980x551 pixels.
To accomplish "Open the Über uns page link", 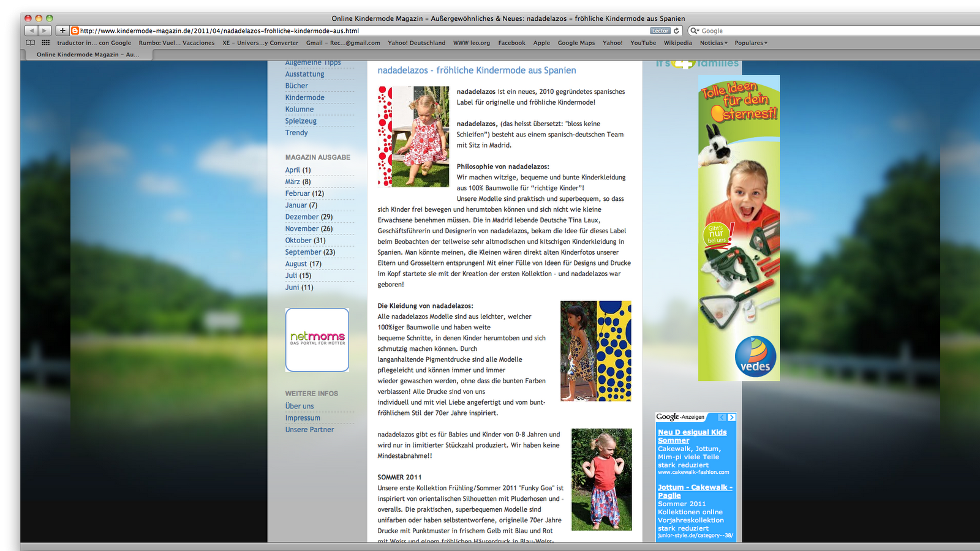I will click(x=300, y=406).
